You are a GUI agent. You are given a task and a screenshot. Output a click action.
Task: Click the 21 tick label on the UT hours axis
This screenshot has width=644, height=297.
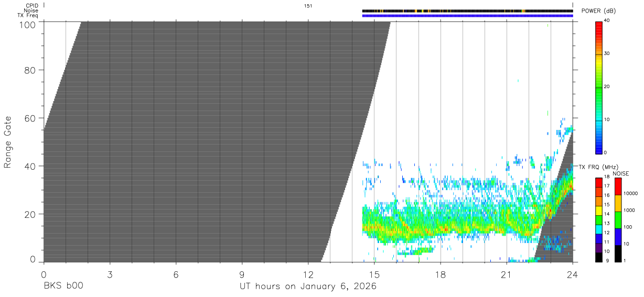[507, 275]
